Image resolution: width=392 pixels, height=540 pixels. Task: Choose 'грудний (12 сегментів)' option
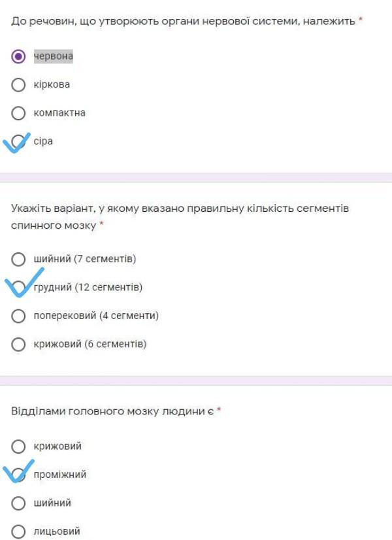tap(20, 288)
